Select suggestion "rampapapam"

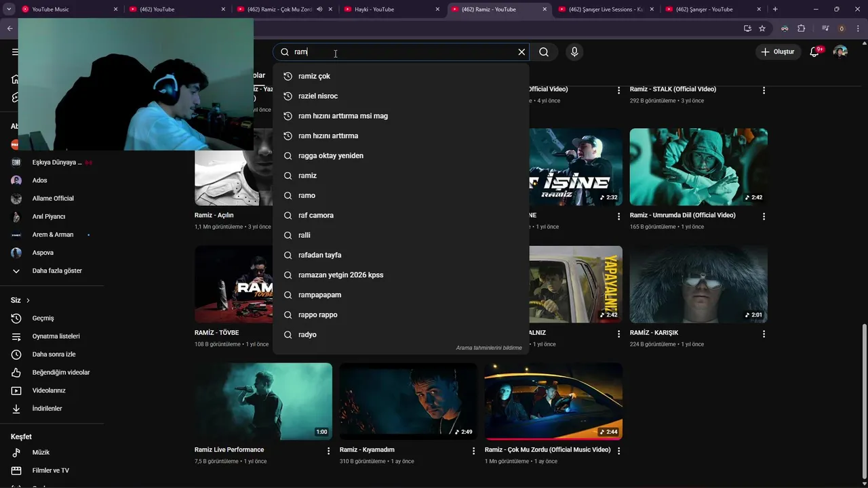point(401,295)
